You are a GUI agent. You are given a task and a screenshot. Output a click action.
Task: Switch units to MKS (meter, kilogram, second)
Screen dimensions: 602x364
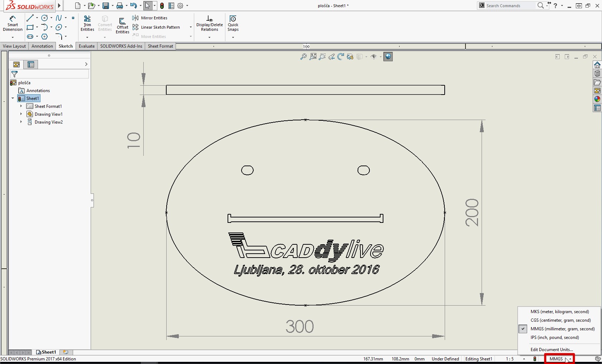(x=559, y=312)
